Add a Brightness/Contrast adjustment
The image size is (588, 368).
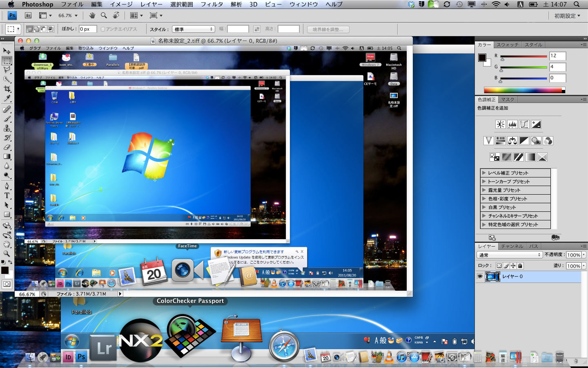(x=501, y=124)
